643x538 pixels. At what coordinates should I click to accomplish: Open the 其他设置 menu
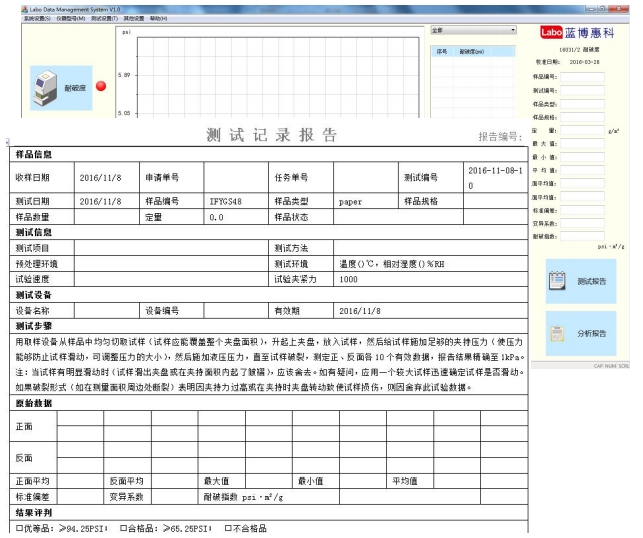coord(134,18)
